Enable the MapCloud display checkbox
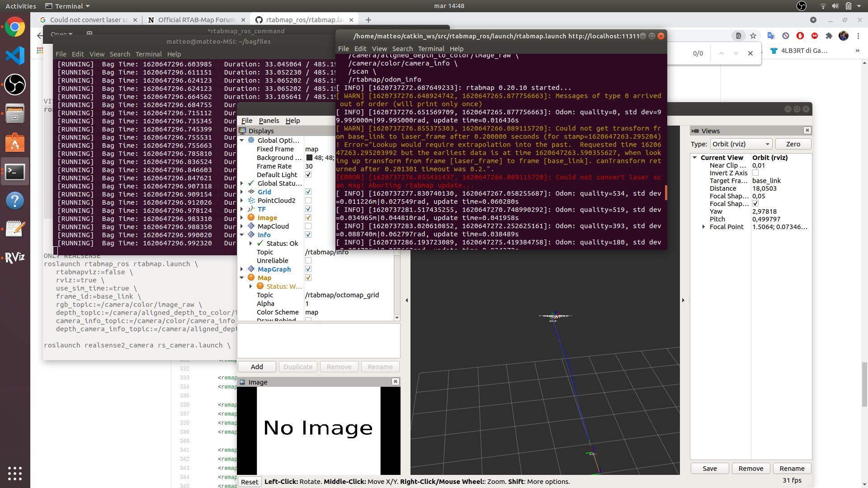The image size is (868, 488). (x=308, y=226)
